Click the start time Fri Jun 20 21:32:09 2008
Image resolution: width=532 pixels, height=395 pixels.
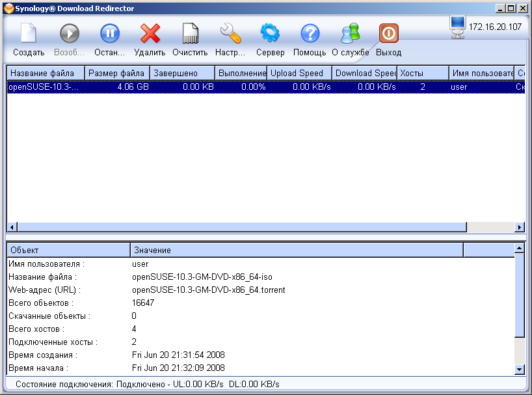tap(178, 368)
